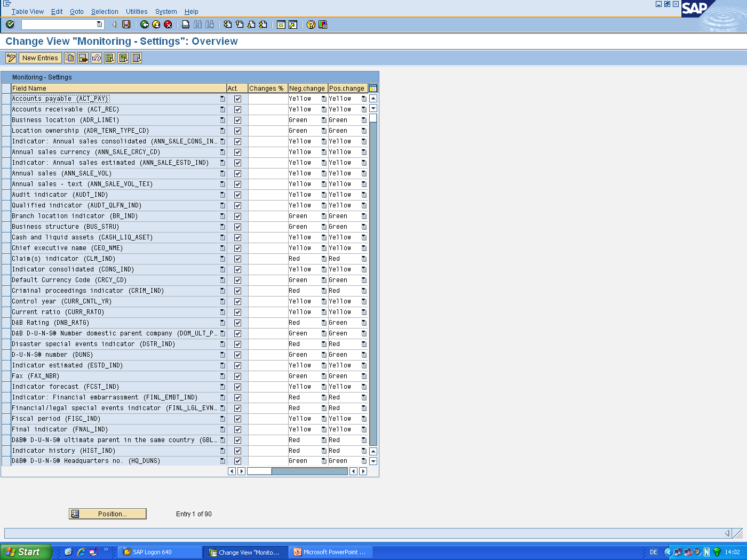Open Pos.change dropdown for D&B Rating row
Screen dimensions: 747x560
[364, 323]
